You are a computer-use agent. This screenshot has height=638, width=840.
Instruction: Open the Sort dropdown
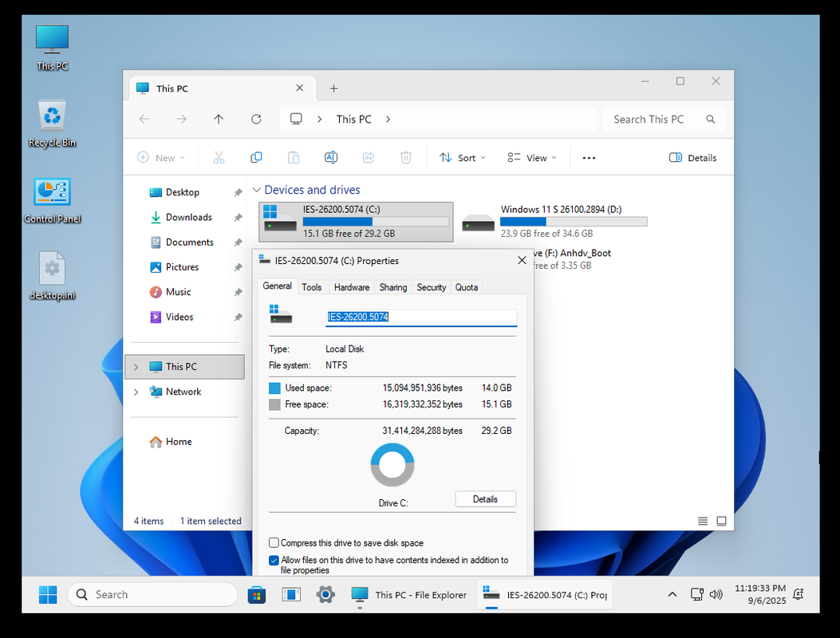[x=463, y=157]
